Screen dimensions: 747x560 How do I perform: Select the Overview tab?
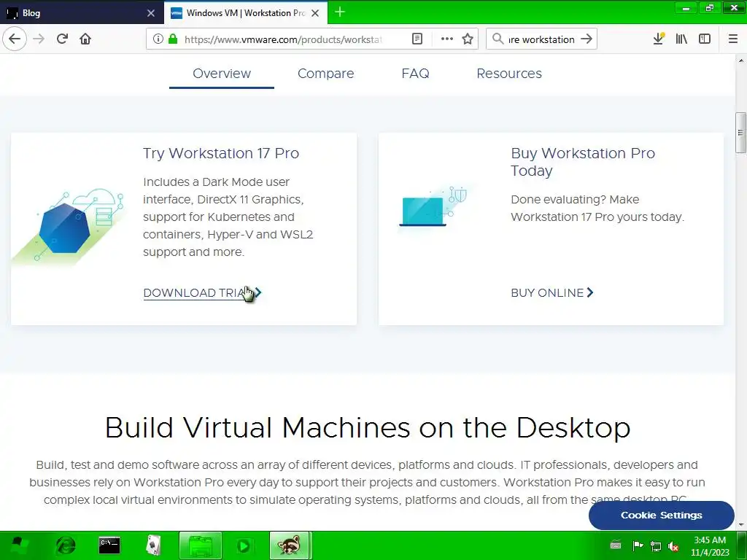pos(222,74)
